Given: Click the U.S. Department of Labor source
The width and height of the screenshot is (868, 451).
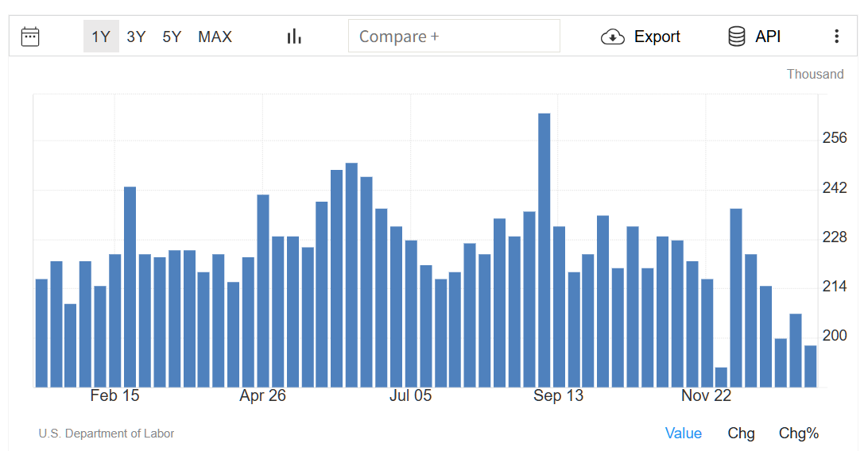Looking at the screenshot, I should (x=107, y=434).
